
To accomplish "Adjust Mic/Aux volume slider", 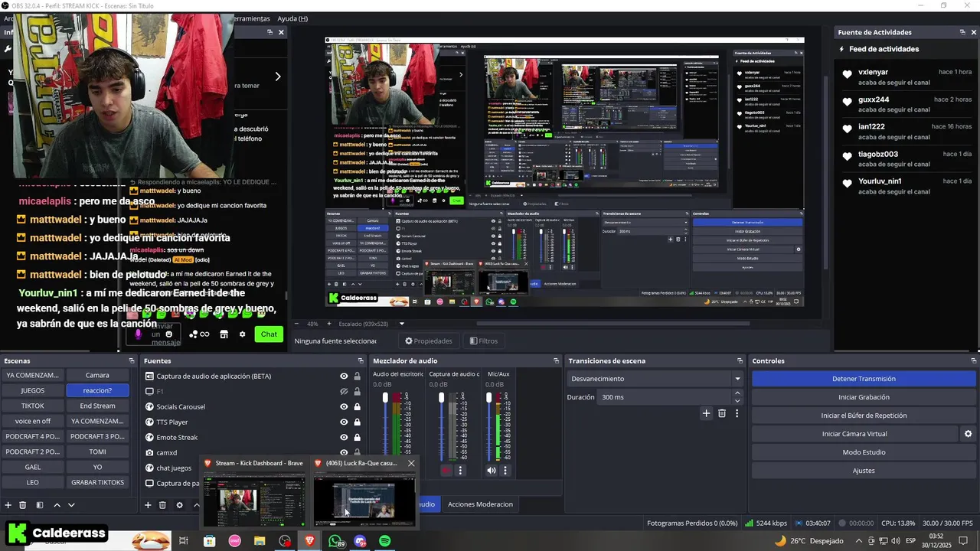I will point(488,398).
